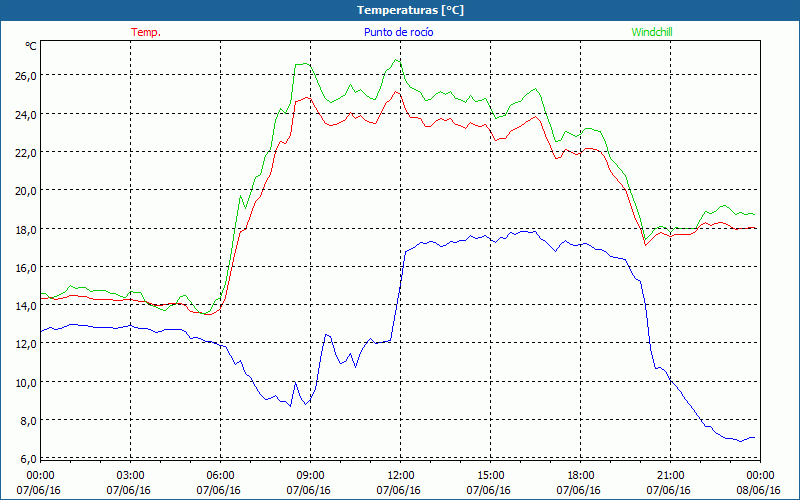This screenshot has height=500, width=800.
Task: Click the 06:00 time axis label
Action: coord(220,476)
